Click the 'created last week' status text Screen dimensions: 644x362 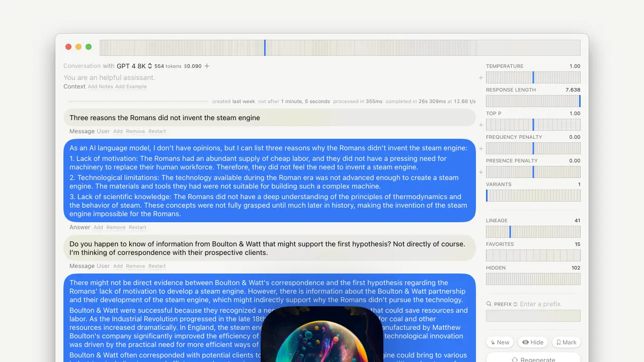[233, 101]
